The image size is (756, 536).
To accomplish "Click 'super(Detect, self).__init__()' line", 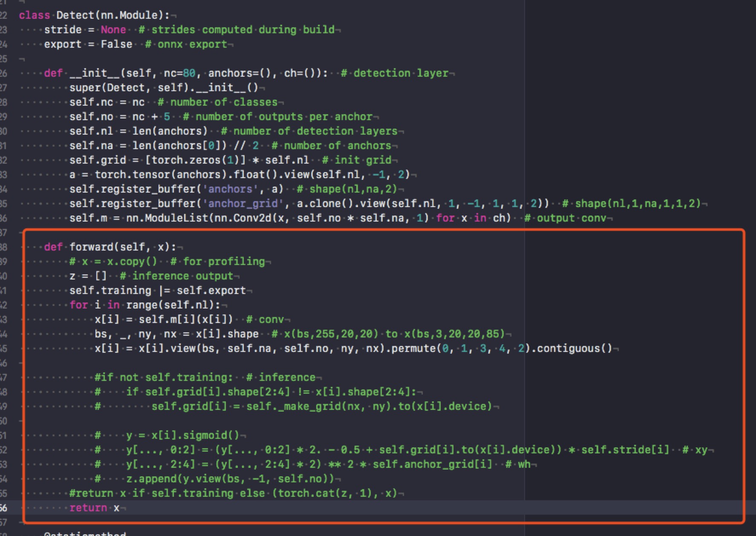I will point(164,88).
